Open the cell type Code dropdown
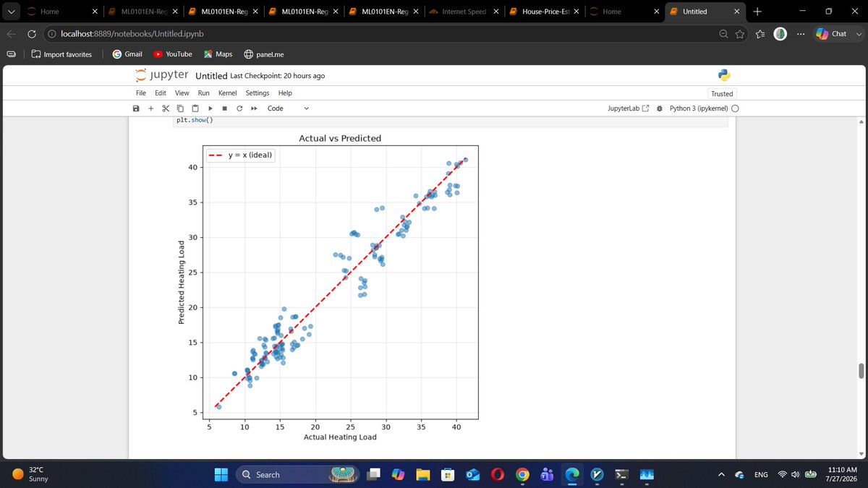The width and height of the screenshot is (868, 488). click(288, 108)
